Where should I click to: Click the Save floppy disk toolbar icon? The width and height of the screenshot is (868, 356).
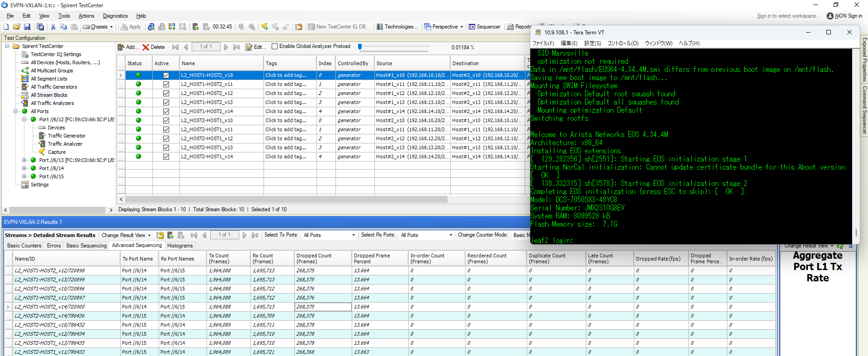(27, 27)
